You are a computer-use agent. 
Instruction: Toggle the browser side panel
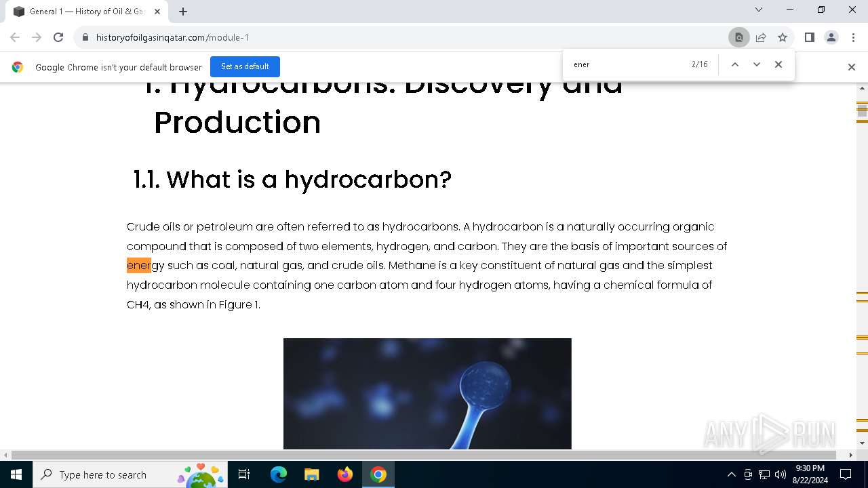pyautogui.click(x=810, y=37)
